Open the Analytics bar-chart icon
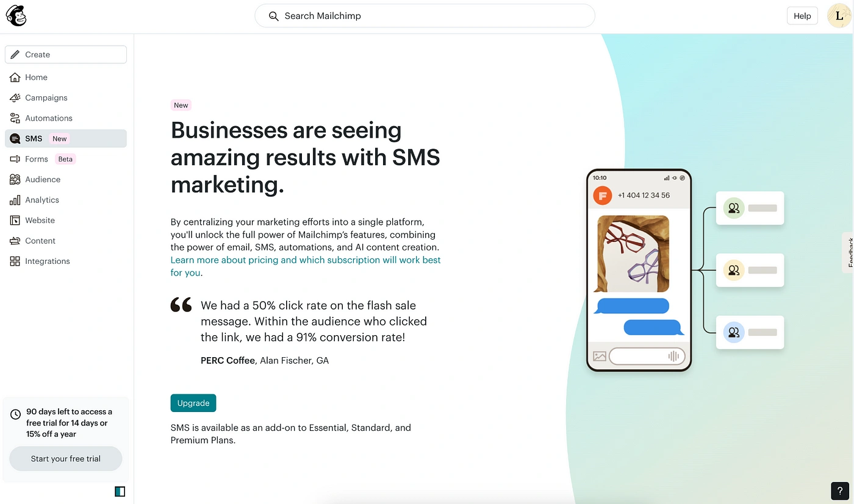The width and height of the screenshot is (854, 504). tap(15, 200)
